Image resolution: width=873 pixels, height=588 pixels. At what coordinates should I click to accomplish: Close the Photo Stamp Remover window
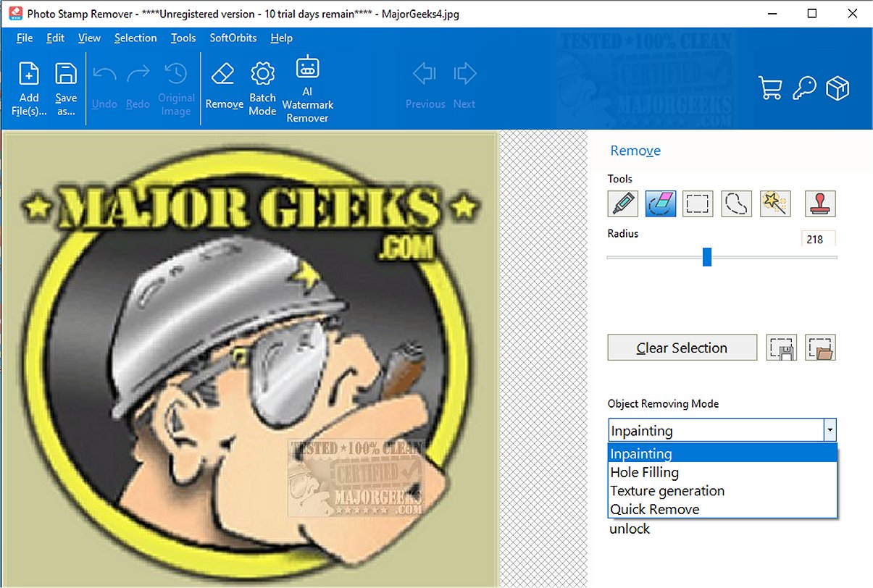pyautogui.click(x=853, y=14)
